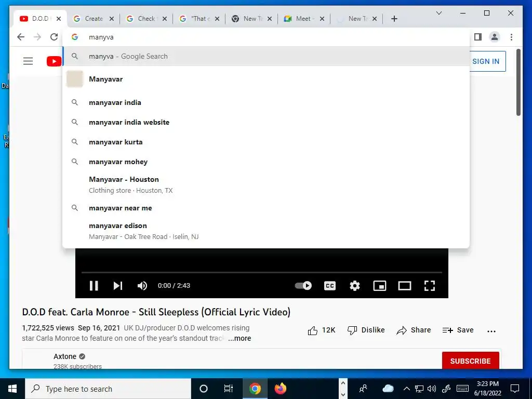Open the touch keyboard tray icon
532x399 pixels.
(x=462, y=389)
